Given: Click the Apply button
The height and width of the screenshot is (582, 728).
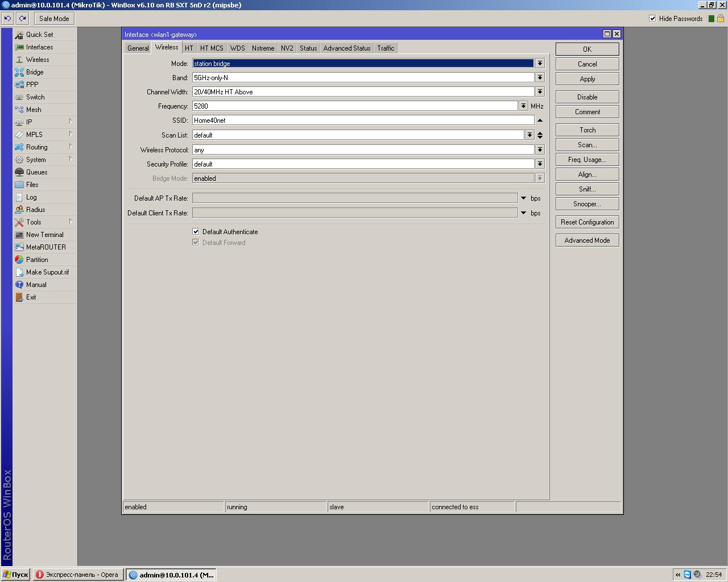Looking at the screenshot, I should [x=587, y=79].
